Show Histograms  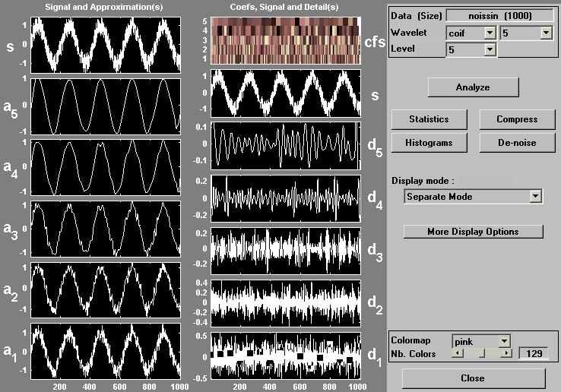(429, 143)
